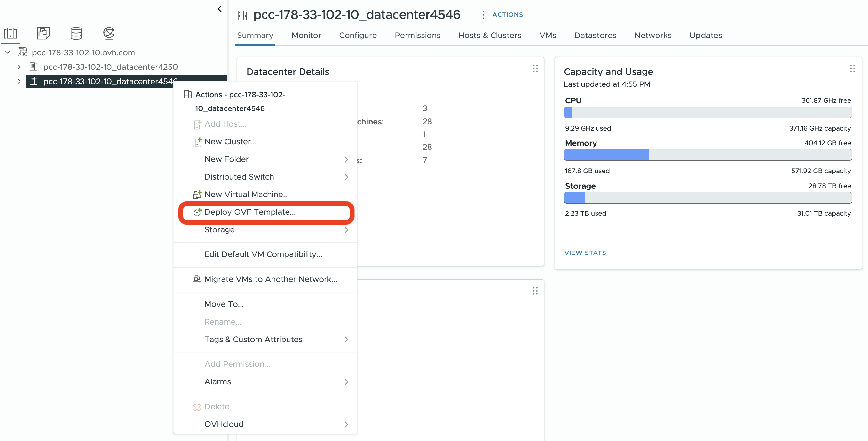This screenshot has width=868, height=441.
Task: Click the Memory usage bar
Action: tap(707, 155)
